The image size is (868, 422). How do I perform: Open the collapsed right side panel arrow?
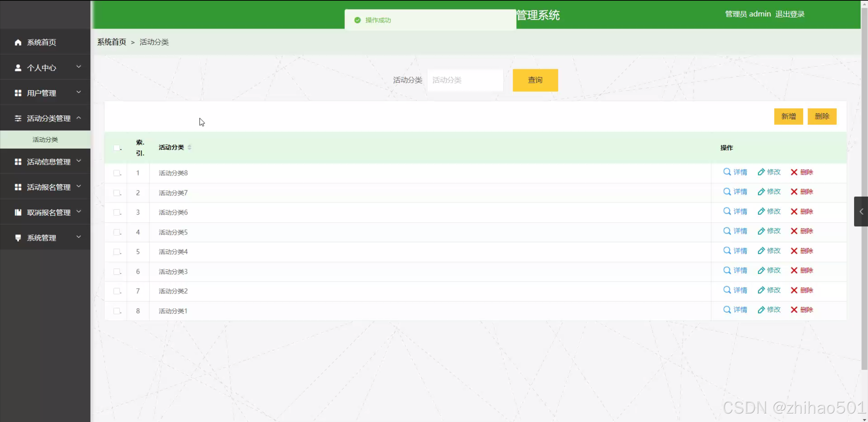point(861,212)
